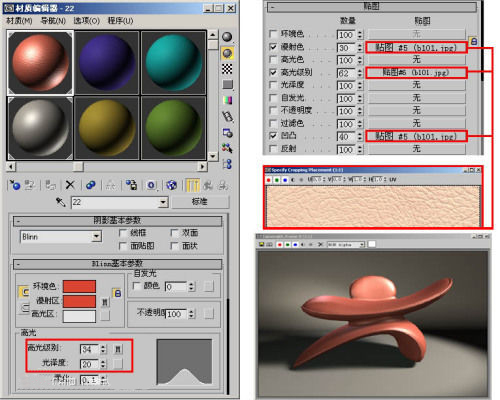500x400 pixels.
Task: Click the Show Map in Viewport cube icon
Action: 171,185
